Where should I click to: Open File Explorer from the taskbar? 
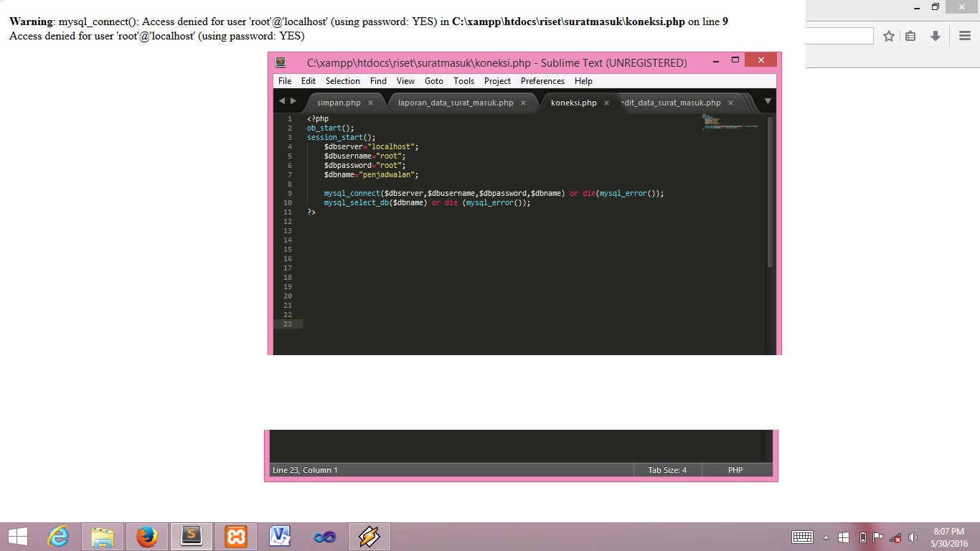(x=103, y=537)
